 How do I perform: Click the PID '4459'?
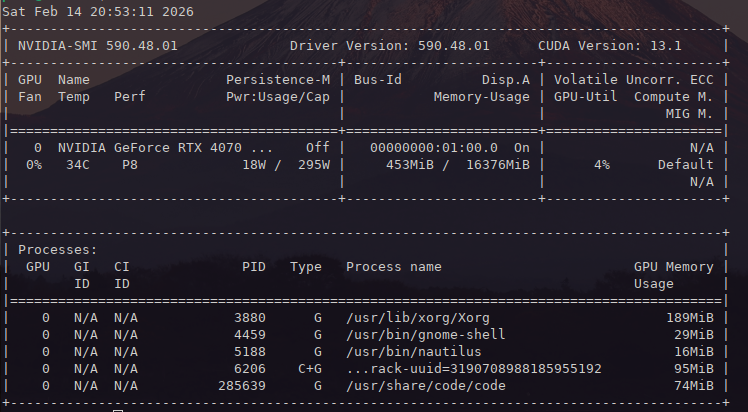(250, 335)
